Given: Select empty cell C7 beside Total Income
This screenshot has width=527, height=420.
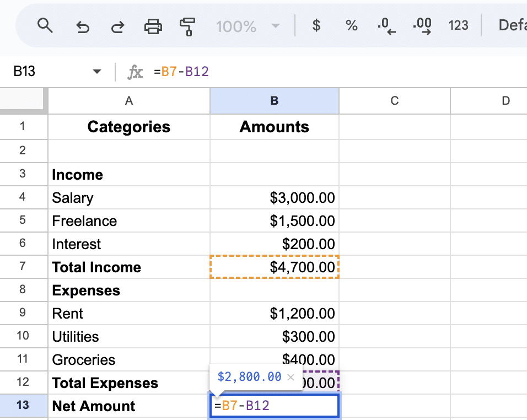Looking at the screenshot, I should (395, 267).
